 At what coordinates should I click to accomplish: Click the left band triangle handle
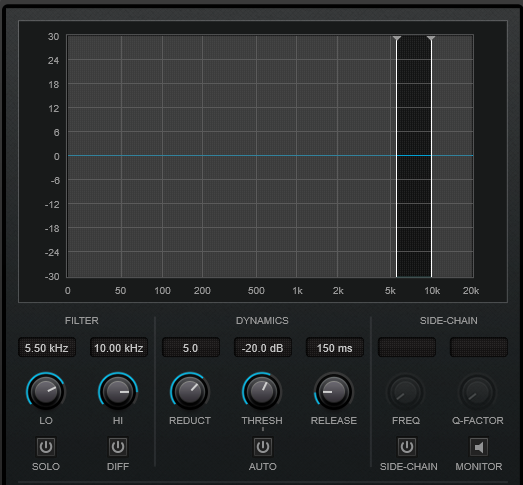click(x=397, y=39)
